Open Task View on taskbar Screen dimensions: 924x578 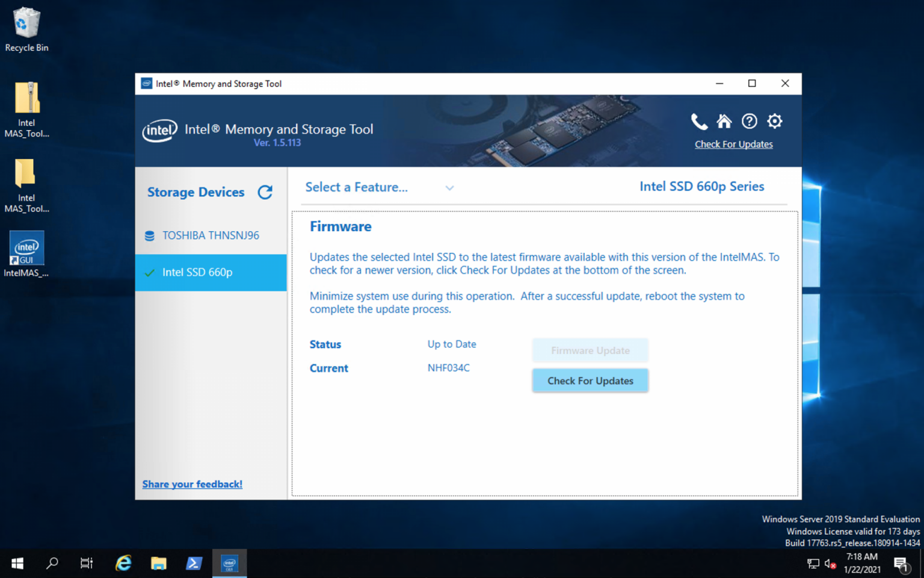point(87,564)
